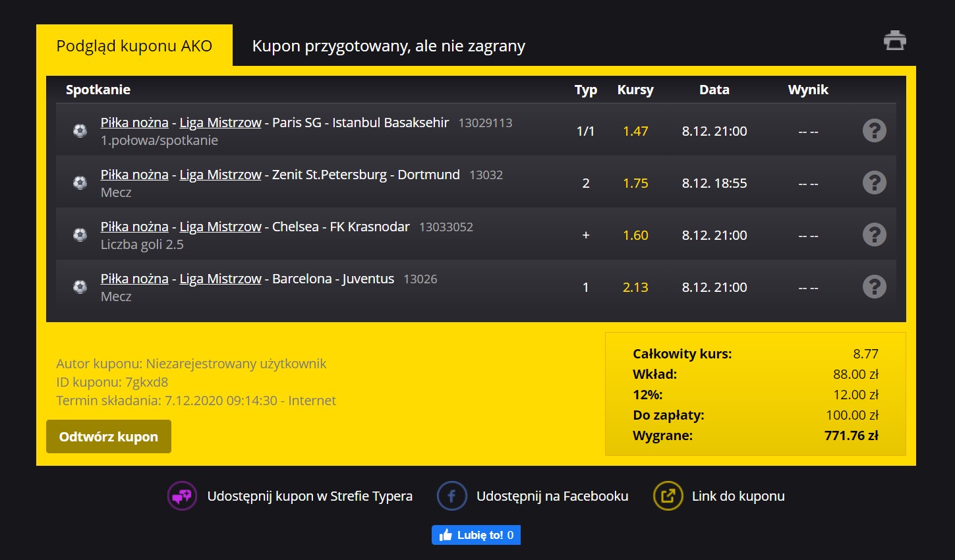
Task: Click football icon in Zenit row
Action: tap(80, 182)
